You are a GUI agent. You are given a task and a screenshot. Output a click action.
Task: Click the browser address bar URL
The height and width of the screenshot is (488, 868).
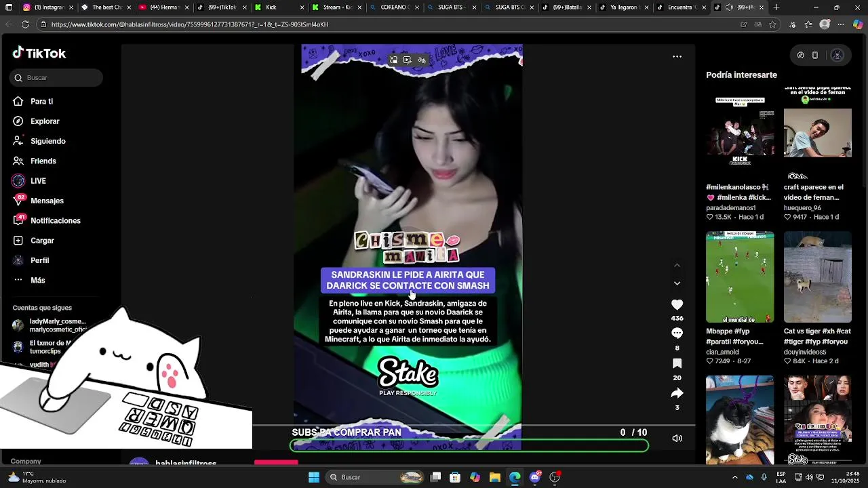[190, 24]
